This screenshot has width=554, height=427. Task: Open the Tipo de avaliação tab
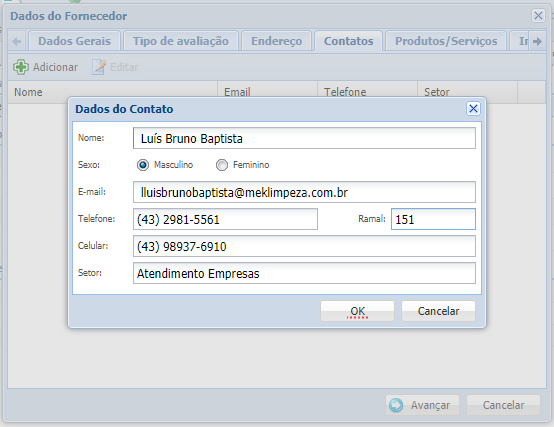point(181,41)
